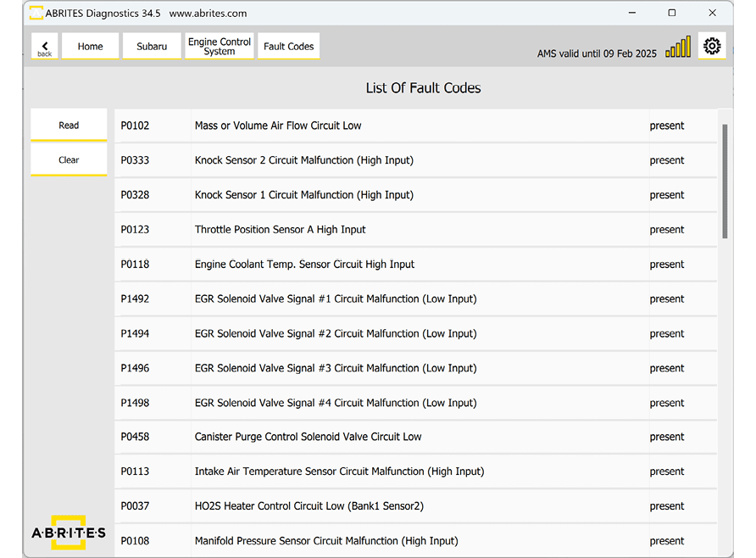
Task: Click the Abrites logo in title bar
Action: [36, 14]
